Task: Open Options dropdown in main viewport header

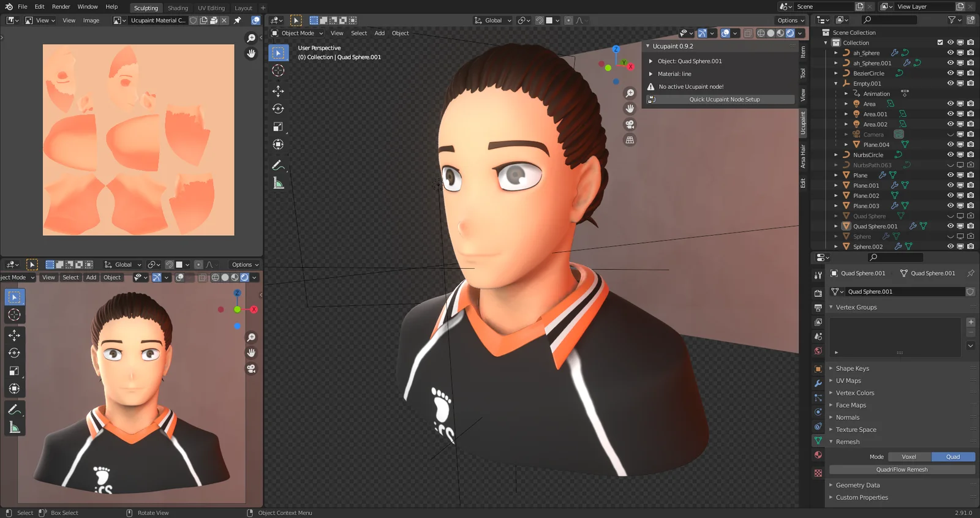Action: point(791,20)
